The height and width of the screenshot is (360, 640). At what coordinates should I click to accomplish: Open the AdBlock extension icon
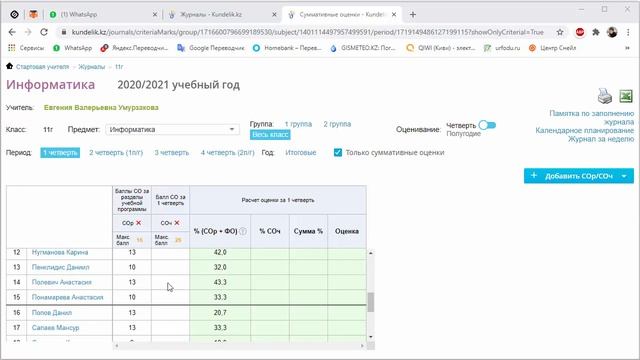coord(580,32)
